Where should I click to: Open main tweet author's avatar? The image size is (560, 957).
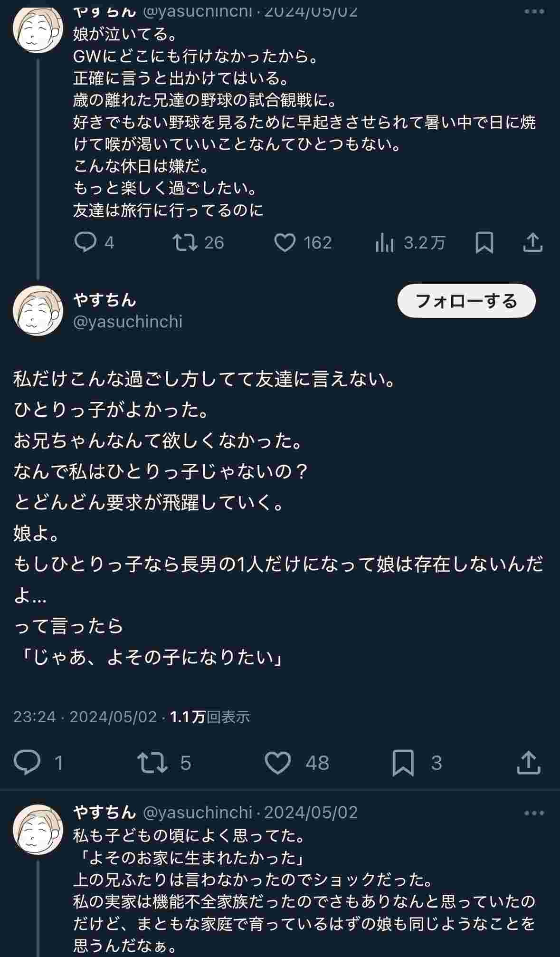38,311
